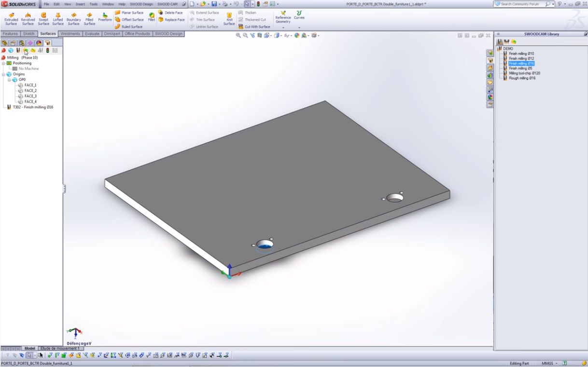
Task: Collapse the SWOODCAM Library pane chevron
Action: tap(499, 34)
